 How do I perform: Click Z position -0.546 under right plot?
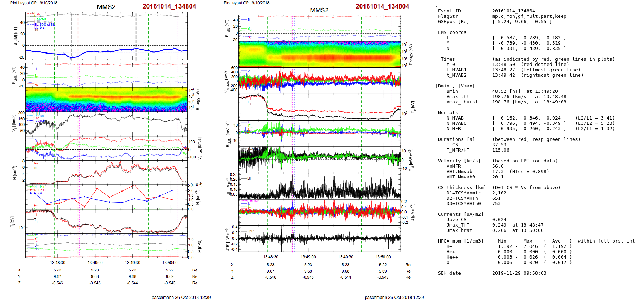point(271,277)
